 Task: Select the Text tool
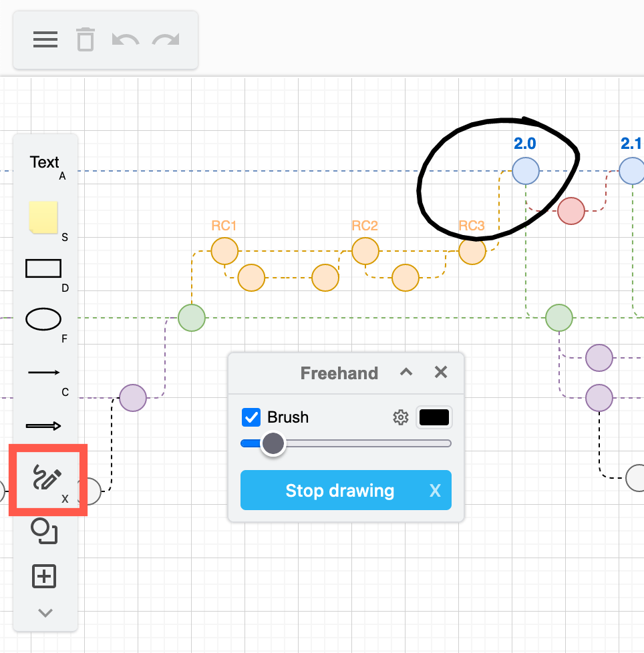point(44,162)
